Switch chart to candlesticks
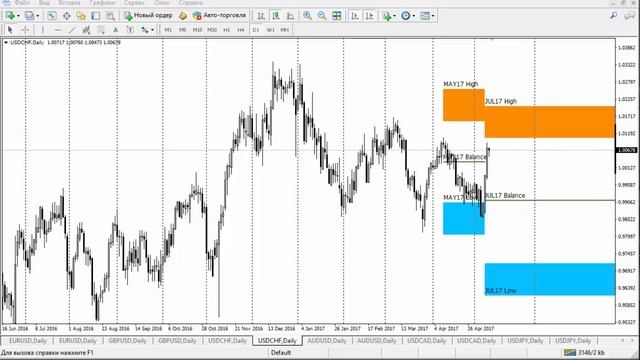 276,16
